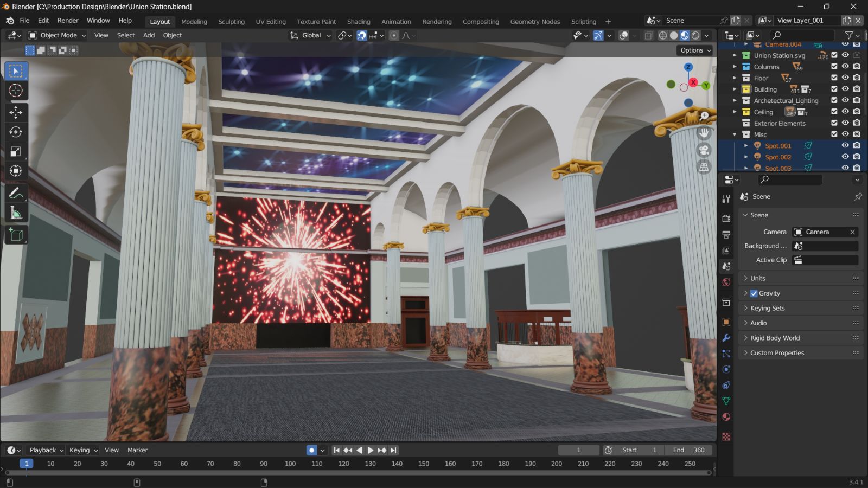Disable rendering for the Ceiling collection
This screenshot has height=488, width=868.
coord(857,112)
